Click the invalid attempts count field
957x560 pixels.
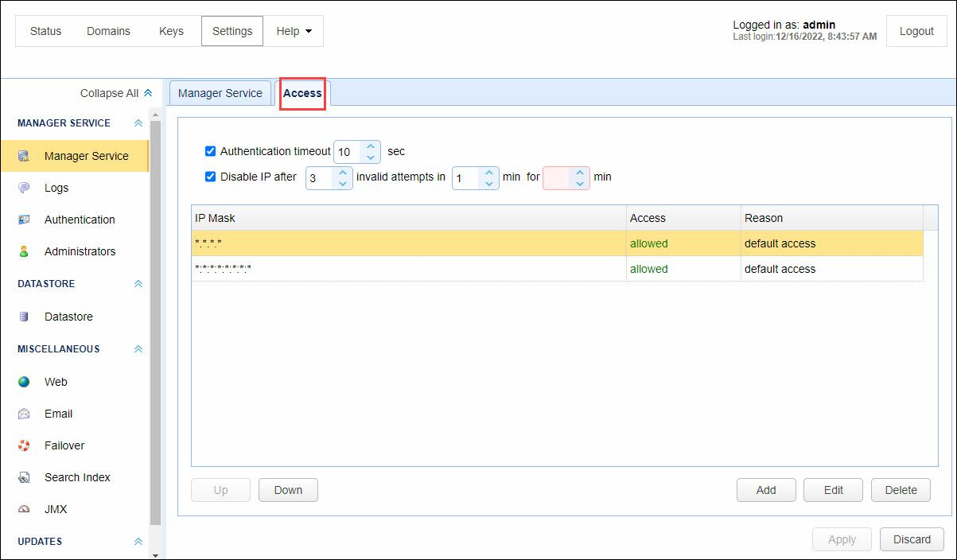[x=320, y=177]
